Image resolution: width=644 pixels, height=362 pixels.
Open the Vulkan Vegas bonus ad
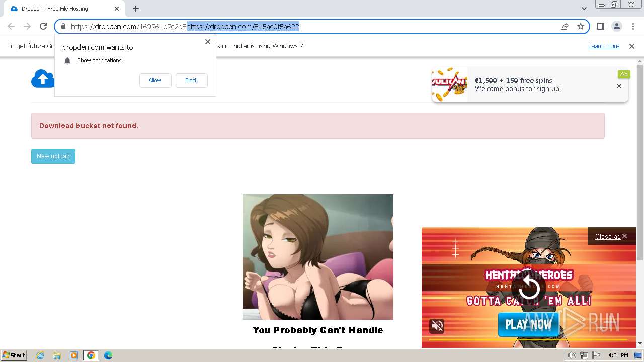pos(529,84)
